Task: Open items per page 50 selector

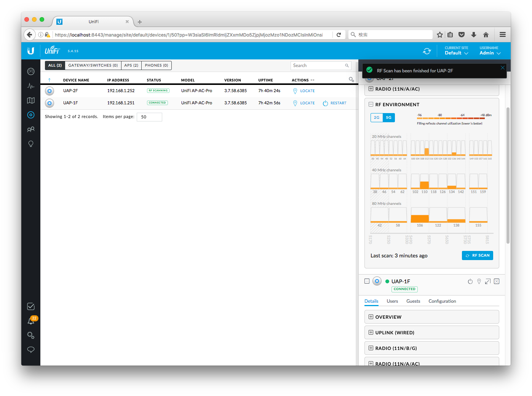Action: (149, 117)
